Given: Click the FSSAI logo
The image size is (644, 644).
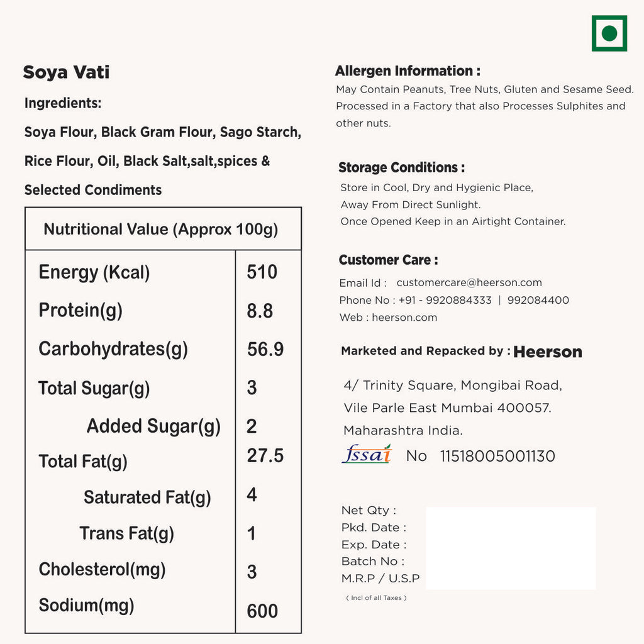Looking at the screenshot, I should (367, 454).
